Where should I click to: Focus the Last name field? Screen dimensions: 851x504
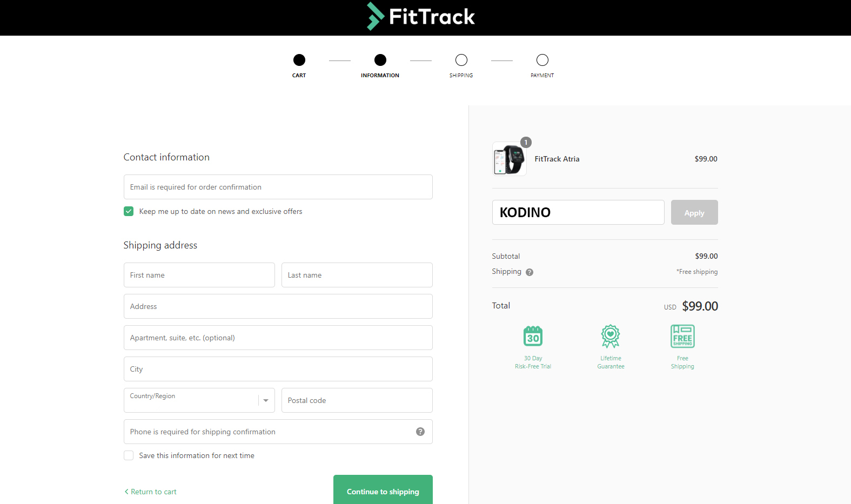point(357,275)
